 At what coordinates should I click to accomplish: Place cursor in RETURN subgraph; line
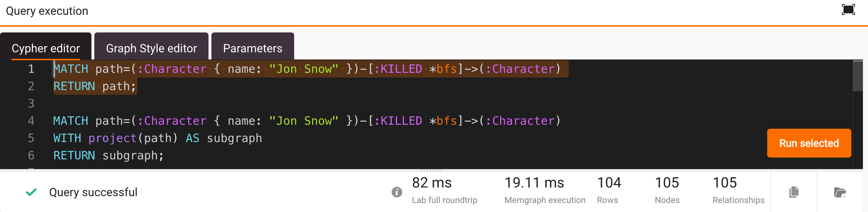click(x=108, y=155)
